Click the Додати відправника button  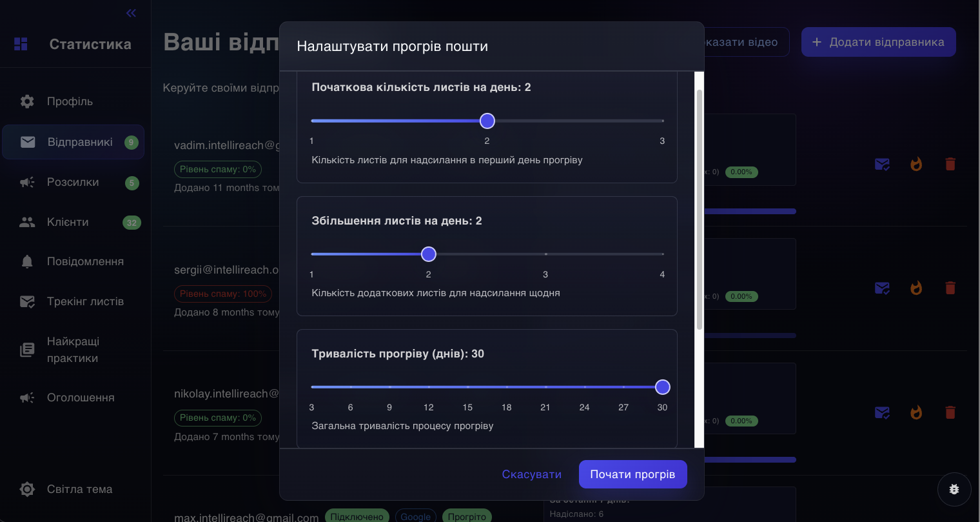[878, 41]
